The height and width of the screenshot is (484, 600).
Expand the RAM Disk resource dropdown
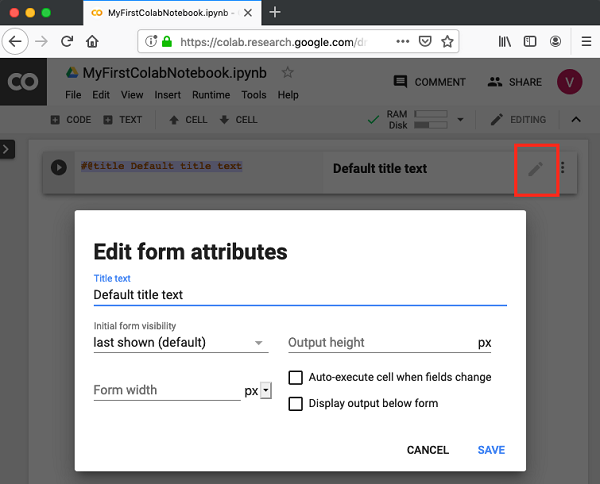[x=461, y=120]
